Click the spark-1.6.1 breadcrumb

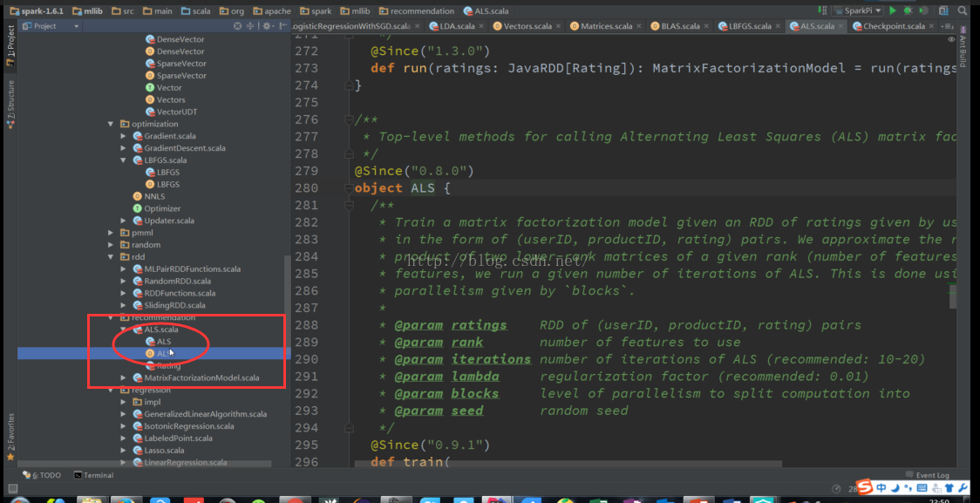tap(35, 11)
